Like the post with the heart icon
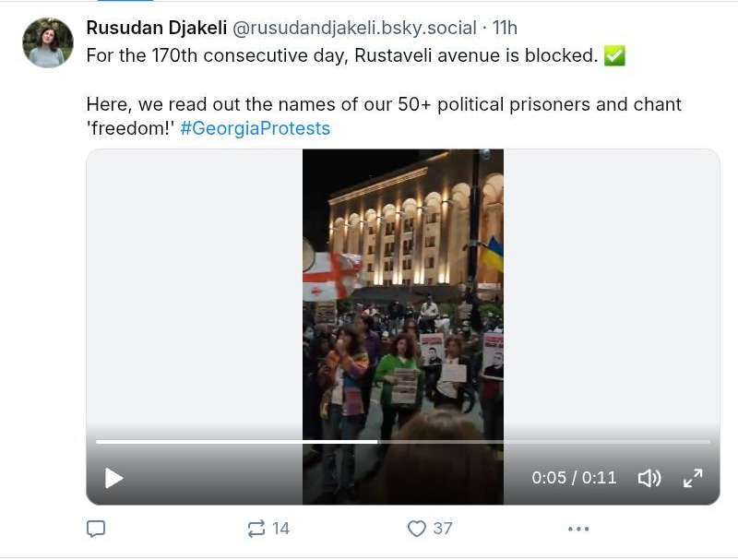The height and width of the screenshot is (560, 738). pos(417,529)
